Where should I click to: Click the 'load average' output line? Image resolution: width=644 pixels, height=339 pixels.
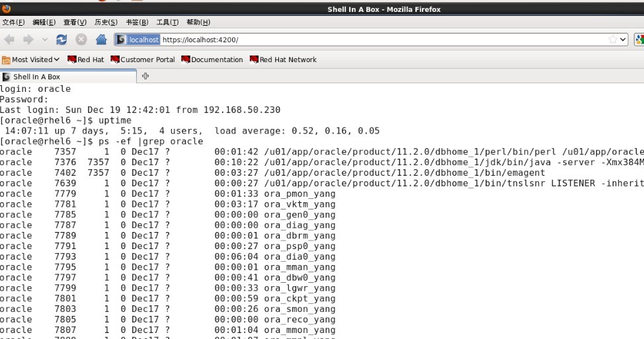(192, 131)
